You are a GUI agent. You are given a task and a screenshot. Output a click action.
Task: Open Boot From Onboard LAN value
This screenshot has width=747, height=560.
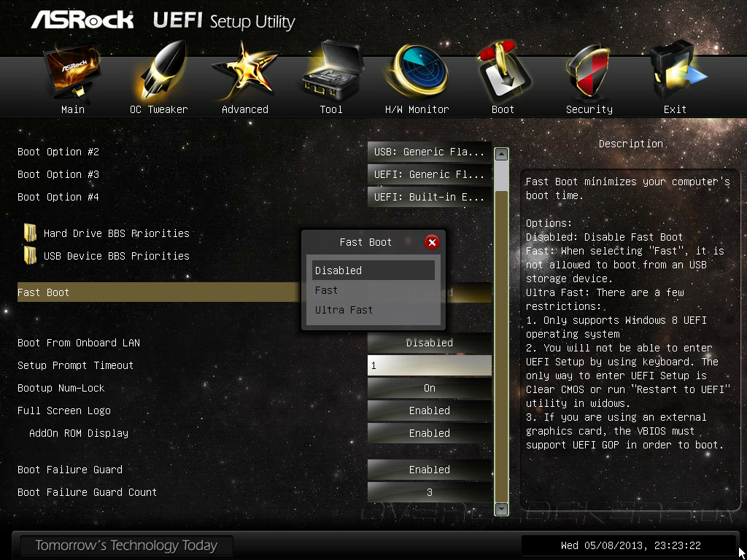click(429, 343)
